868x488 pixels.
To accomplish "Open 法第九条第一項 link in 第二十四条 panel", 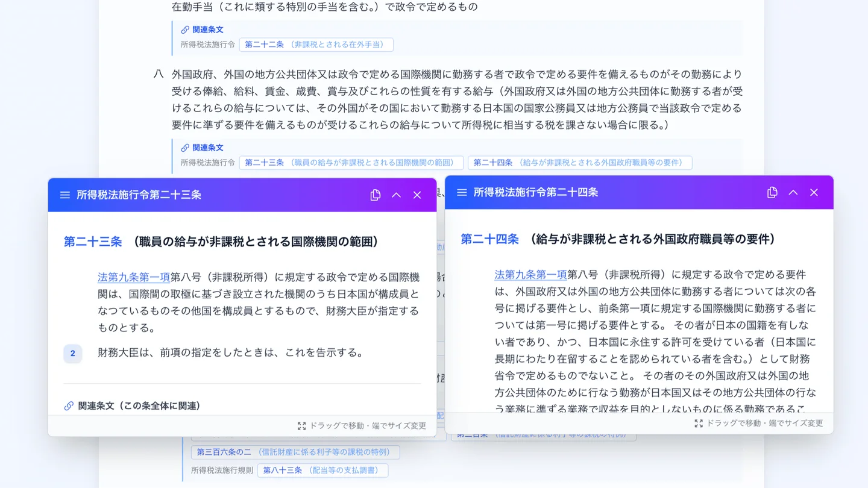I will pyautogui.click(x=530, y=275).
